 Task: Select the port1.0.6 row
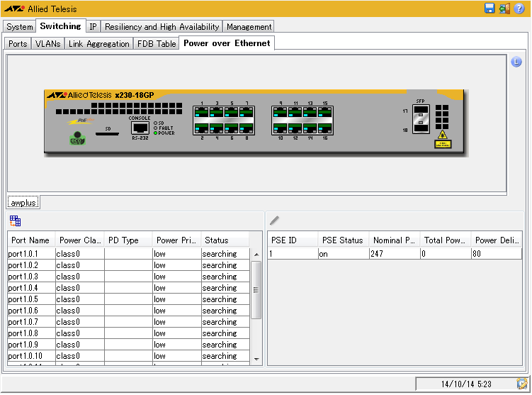(x=129, y=311)
